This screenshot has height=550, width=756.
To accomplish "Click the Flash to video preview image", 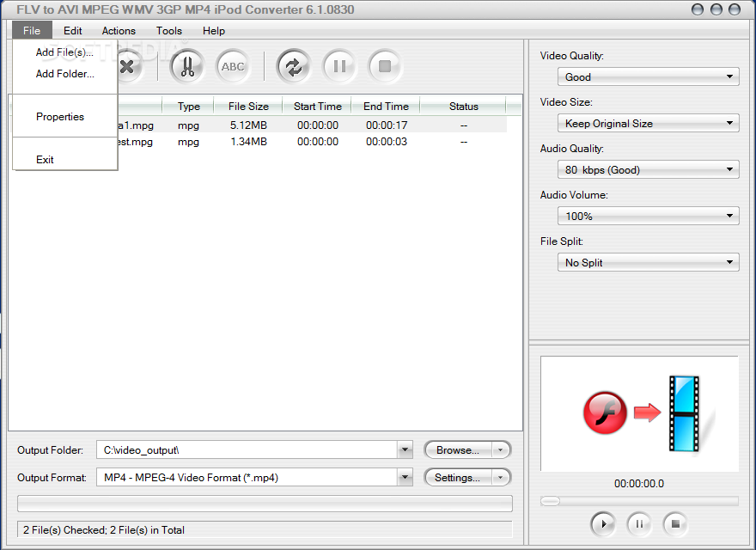I will click(639, 413).
